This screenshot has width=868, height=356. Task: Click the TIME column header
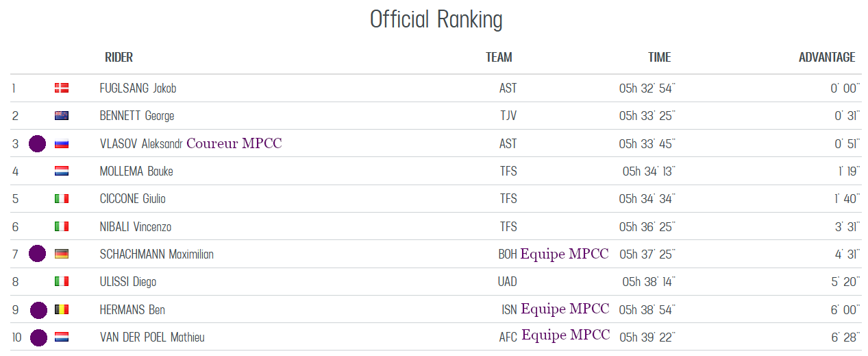659,58
